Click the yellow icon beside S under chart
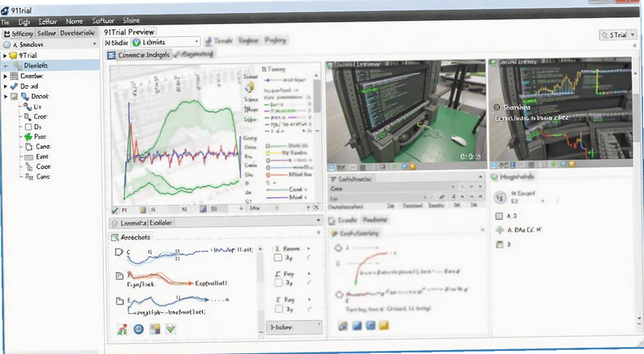The width and height of the screenshot is (644, 354). click(x=143, y=210)
